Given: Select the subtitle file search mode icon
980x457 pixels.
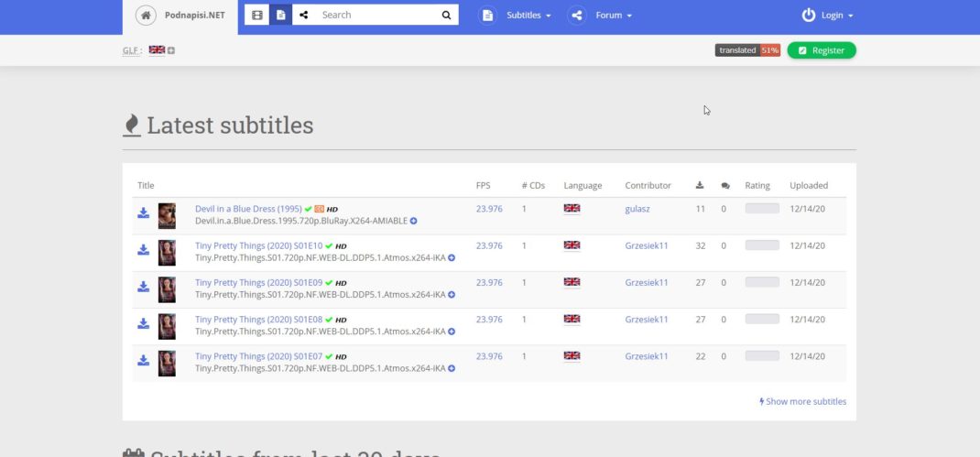Looking at the screenshot, I should tap(280, 15).
